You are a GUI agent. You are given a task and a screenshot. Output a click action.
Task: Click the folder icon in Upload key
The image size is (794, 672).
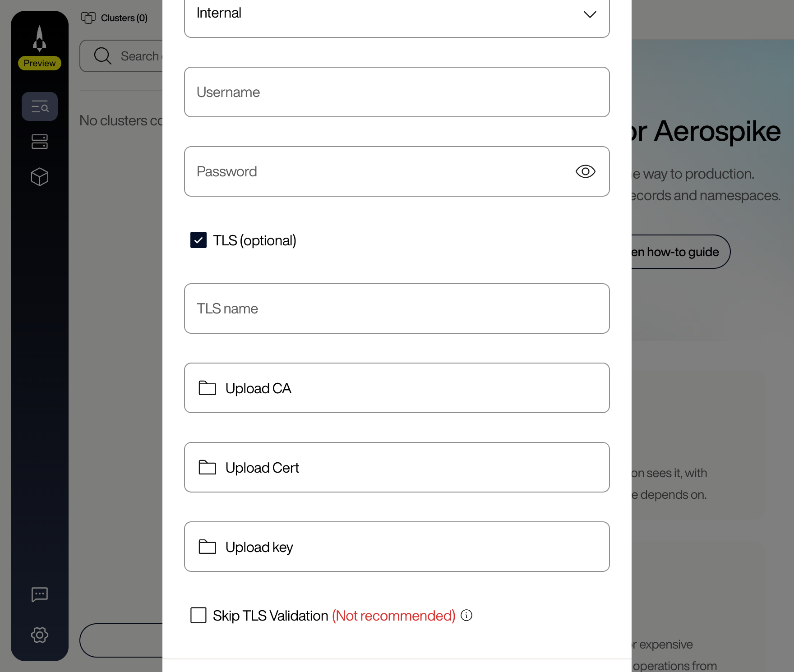click(208, 547)
